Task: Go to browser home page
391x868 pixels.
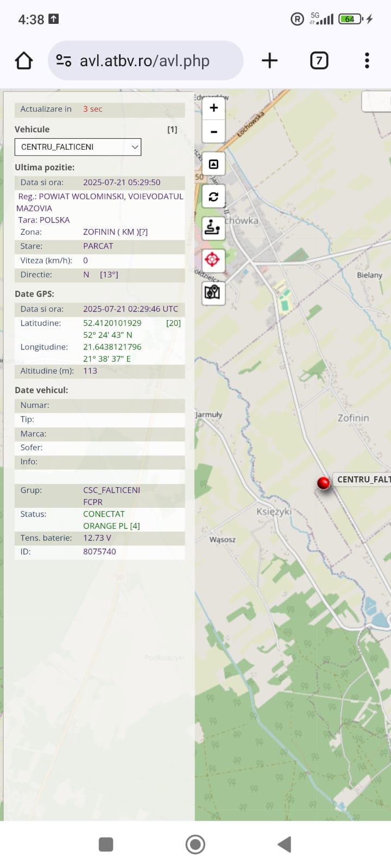Action: point(24,60)
